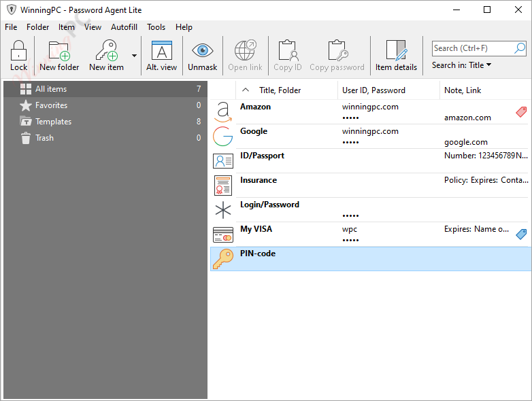Screen dimensions: 532x401
Task: Open the View menu
Action: 93,27
